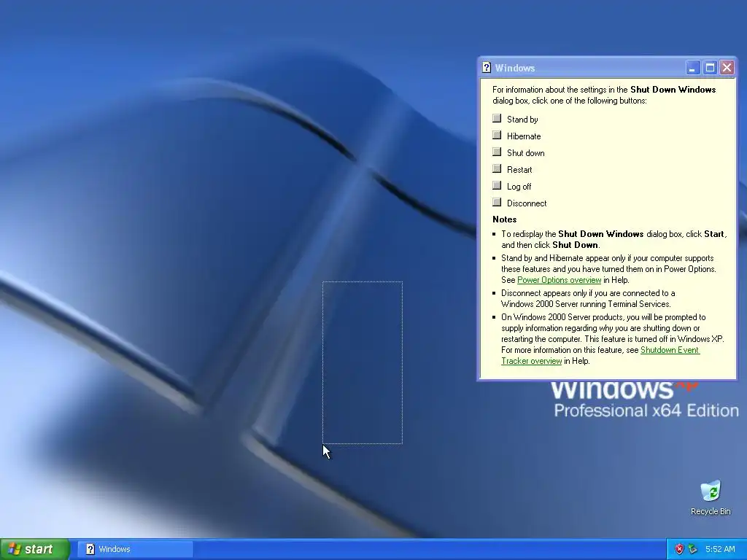Click the help icon in Windows title bar
This screenshot has height=560, width=747.
pos(487,68)
